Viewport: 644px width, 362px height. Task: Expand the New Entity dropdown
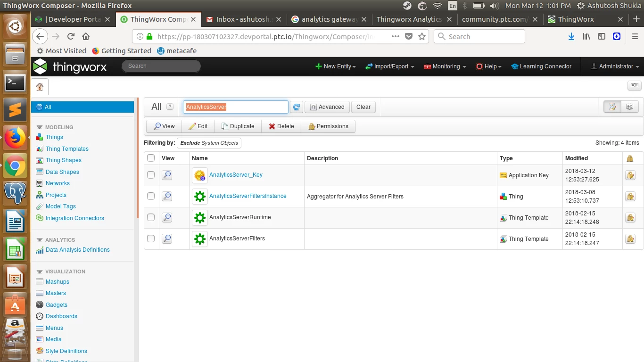pyautogui.click(x=335, y=66)
